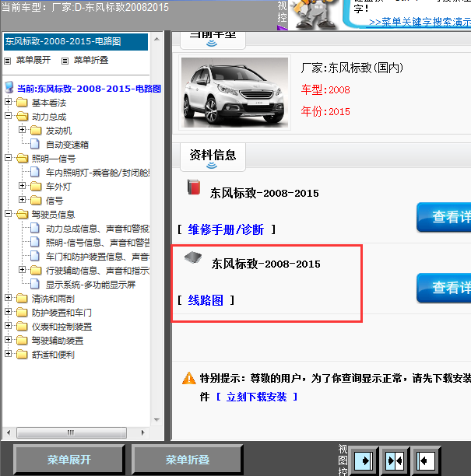
Task: Click the 基本看法 folder icon
Action: tap(22, 103)
